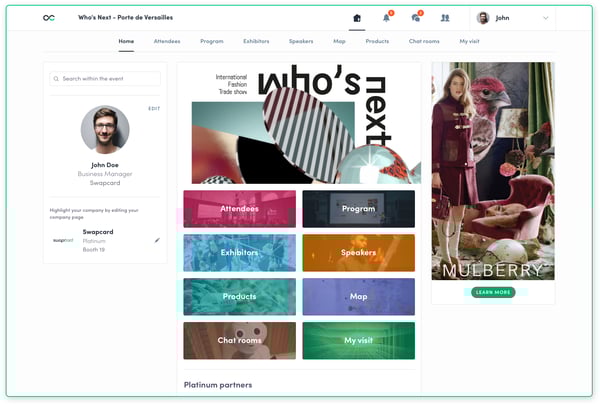Open the home icon in top bar
600x405 pixels.
point(357,18)
